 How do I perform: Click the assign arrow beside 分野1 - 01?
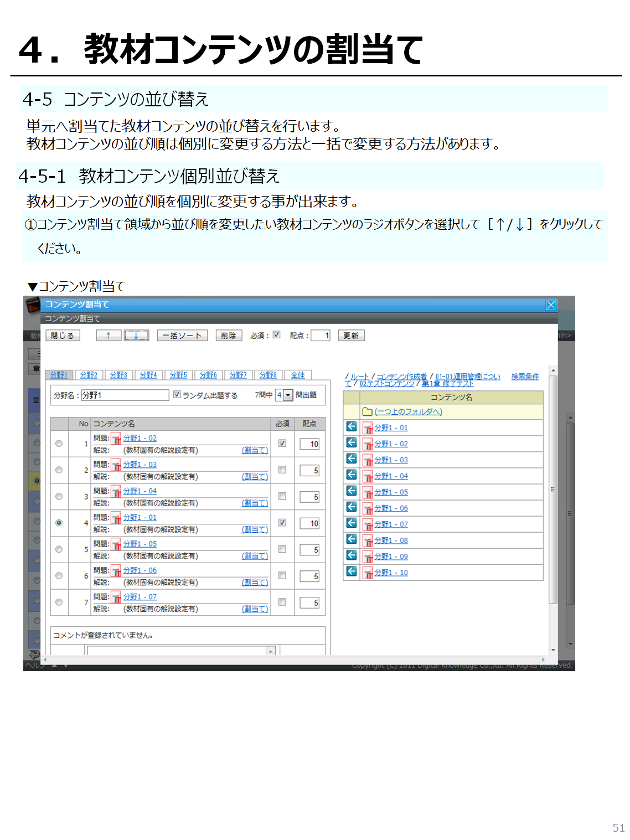click(x=352, y=427)
